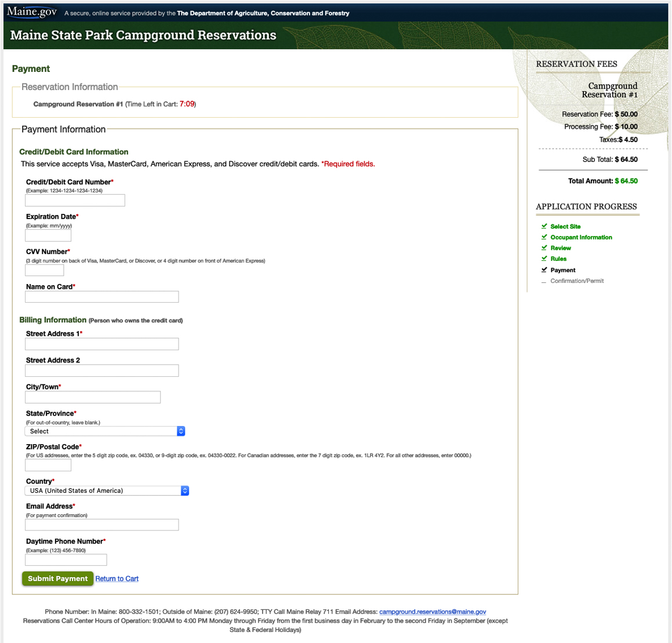Click the Total Amount value $ 64.50
This screenshot has height=643, width=672.
[626, 181]
